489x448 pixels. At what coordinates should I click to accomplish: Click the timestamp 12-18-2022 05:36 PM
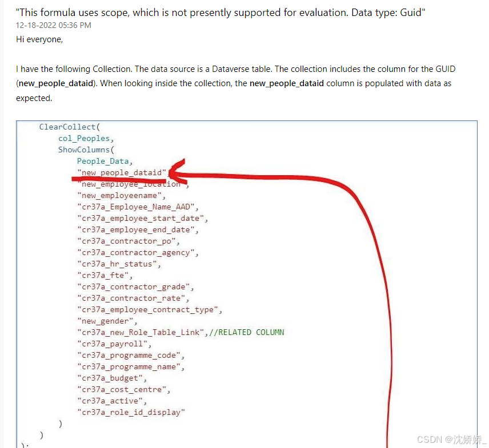pos(53,25)
